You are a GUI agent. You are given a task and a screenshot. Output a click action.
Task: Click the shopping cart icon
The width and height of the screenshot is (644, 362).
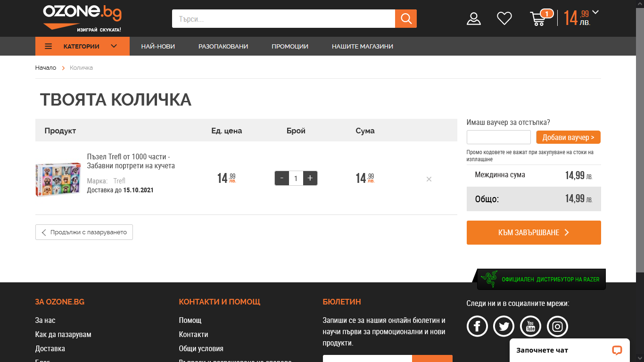click(x=538, y=19)
